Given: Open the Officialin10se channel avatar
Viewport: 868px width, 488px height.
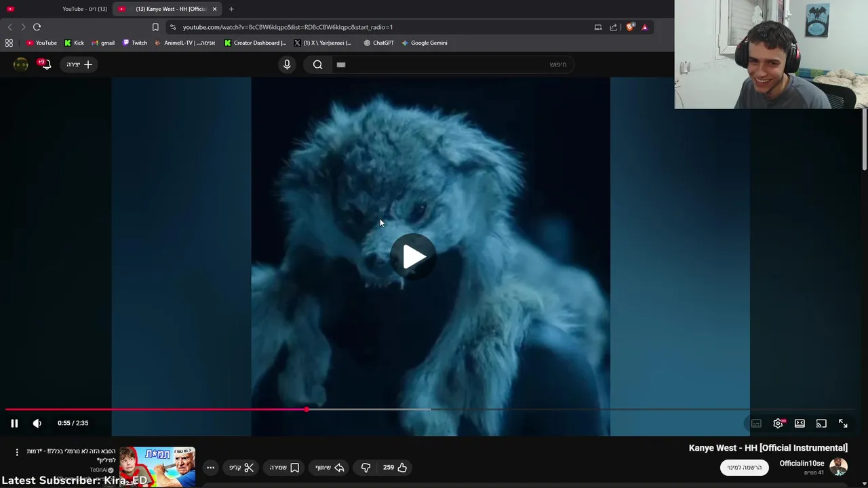Looking at the screenshot, I should point(839,467).
